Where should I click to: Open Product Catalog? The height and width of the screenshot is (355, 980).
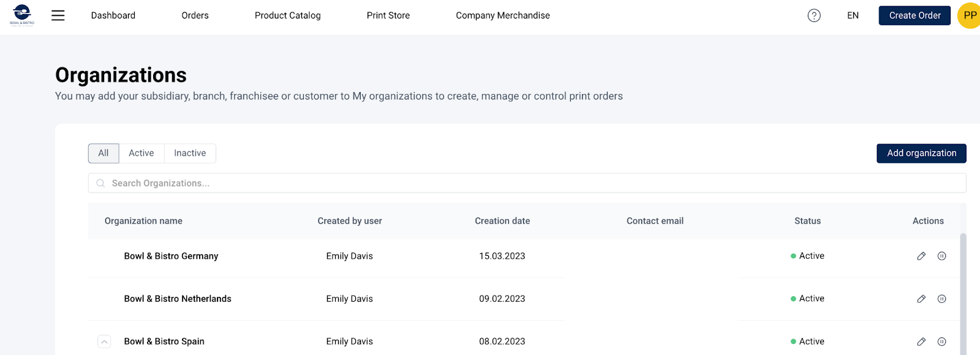click(288, 15)
